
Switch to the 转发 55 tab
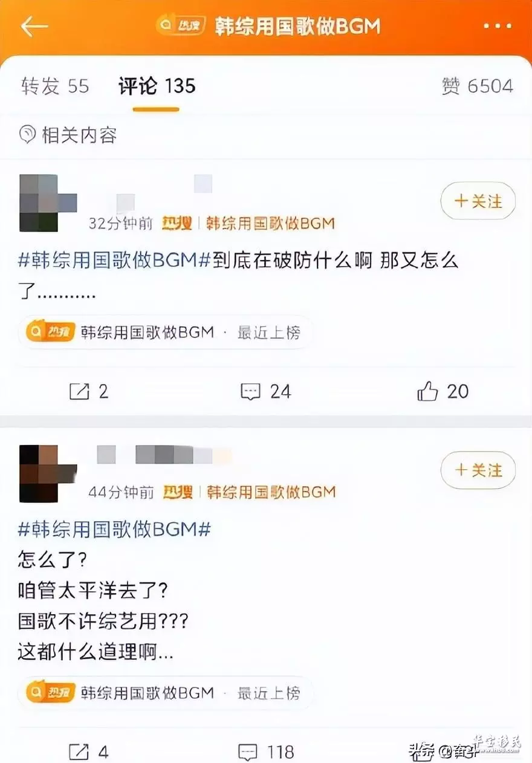click(55, 86)
